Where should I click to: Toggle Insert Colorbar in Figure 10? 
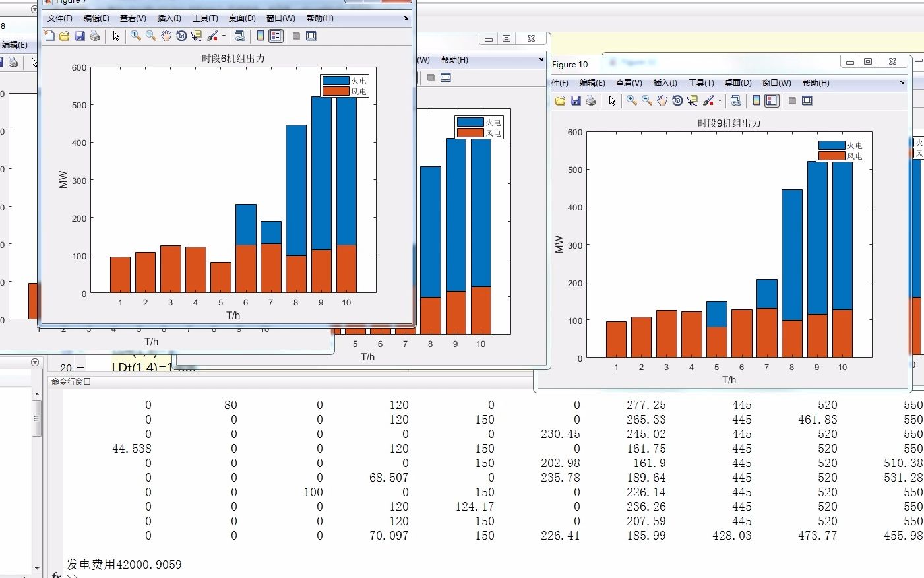click(756, 100)
